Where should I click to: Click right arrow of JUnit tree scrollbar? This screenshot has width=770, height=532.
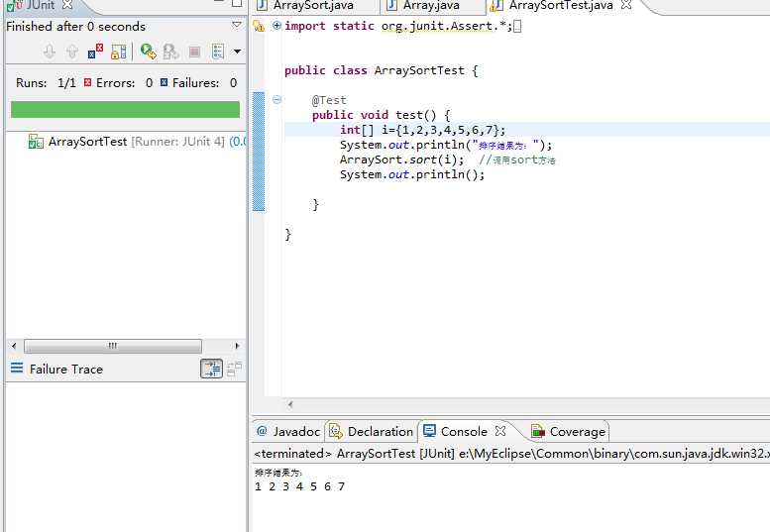237,346
